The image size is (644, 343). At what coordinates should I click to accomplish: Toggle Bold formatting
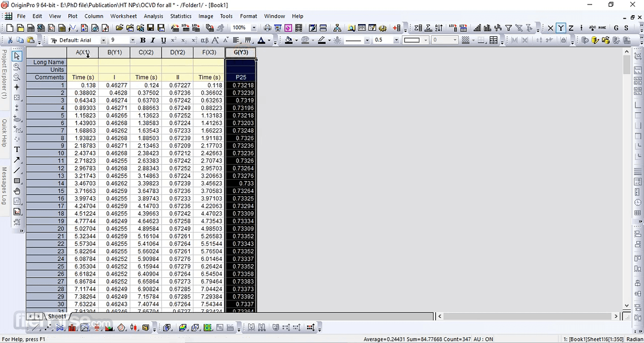tap(143, 40)
